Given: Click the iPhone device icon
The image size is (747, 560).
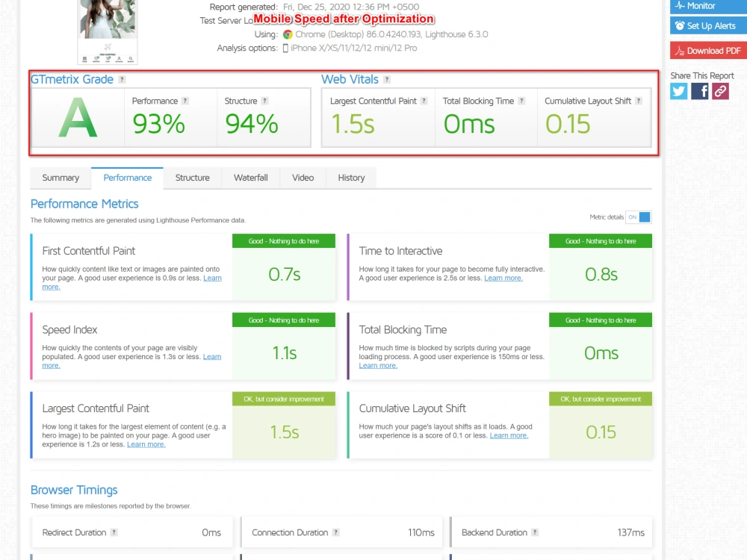Looking at the screenshot, I should coord(285,48).
